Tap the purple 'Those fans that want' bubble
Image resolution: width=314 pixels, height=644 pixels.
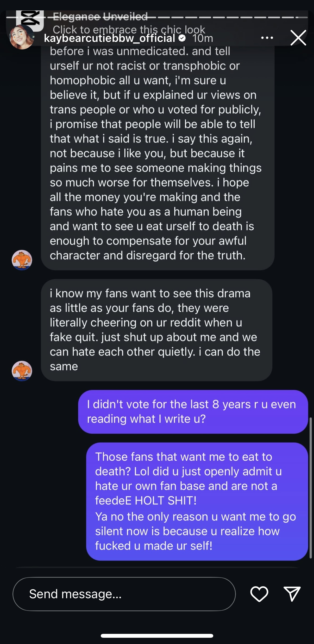coord(197,501)
